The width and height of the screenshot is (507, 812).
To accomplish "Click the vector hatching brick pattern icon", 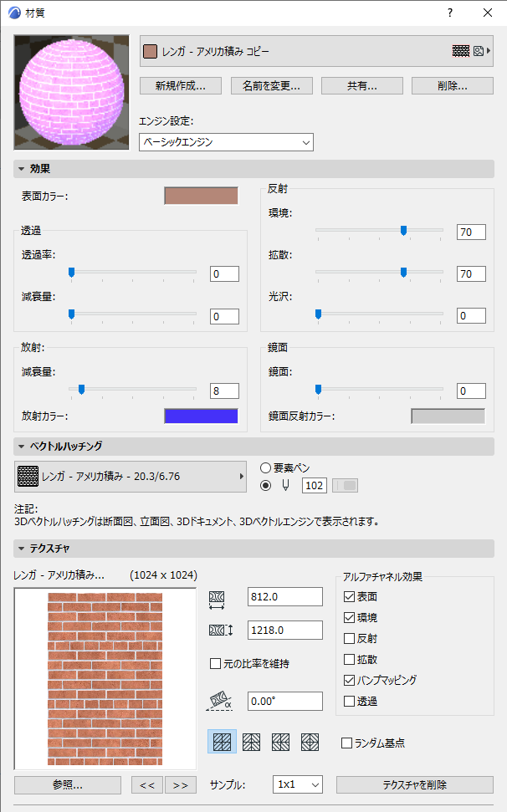I will click(x=28, y=477).
